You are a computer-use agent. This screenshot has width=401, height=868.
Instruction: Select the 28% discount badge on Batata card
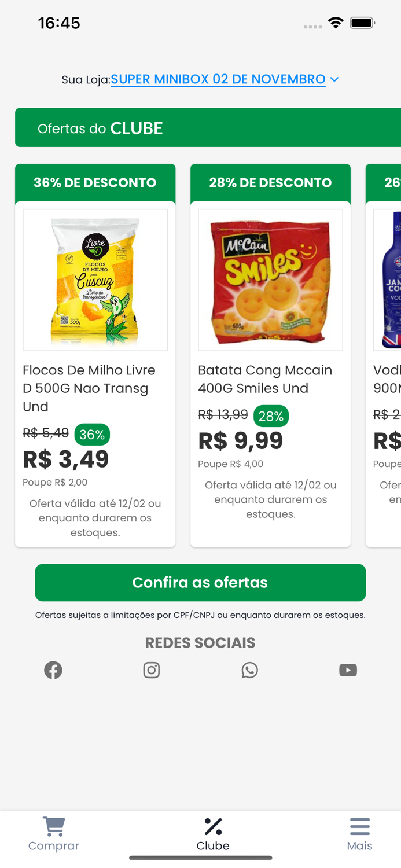[x=271, y=415]
